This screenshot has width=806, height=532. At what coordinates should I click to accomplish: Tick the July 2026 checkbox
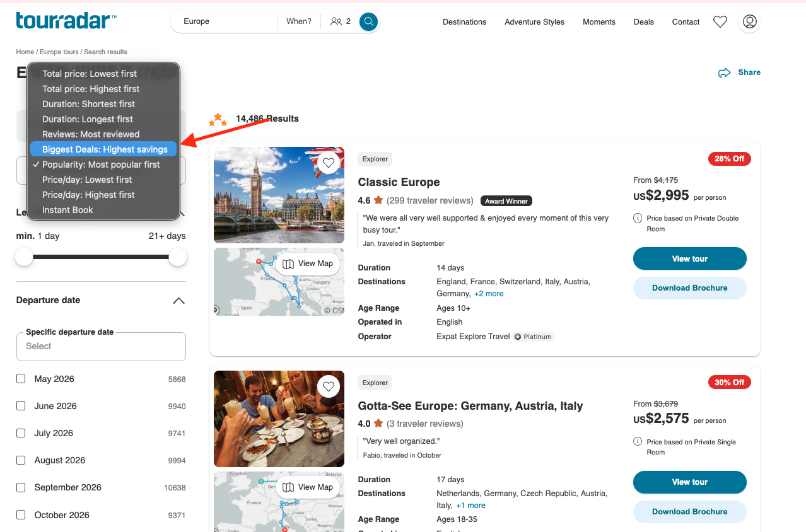[x=21, y=433]
